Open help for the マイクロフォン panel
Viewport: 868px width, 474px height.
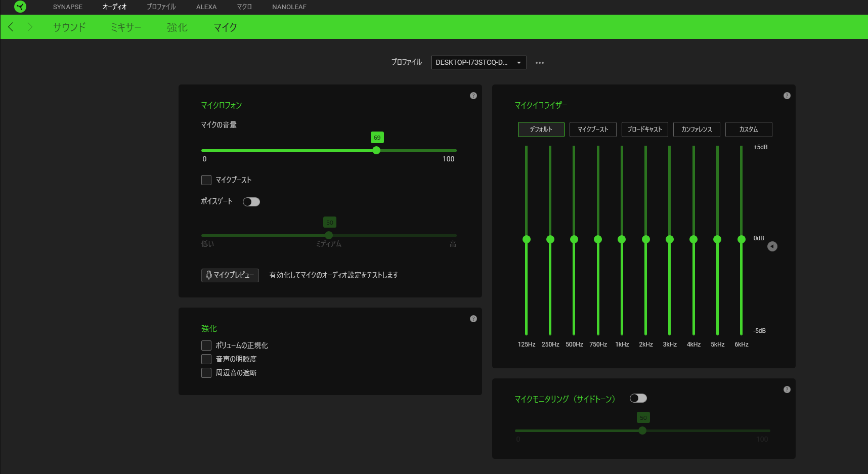tap(473, 96)
